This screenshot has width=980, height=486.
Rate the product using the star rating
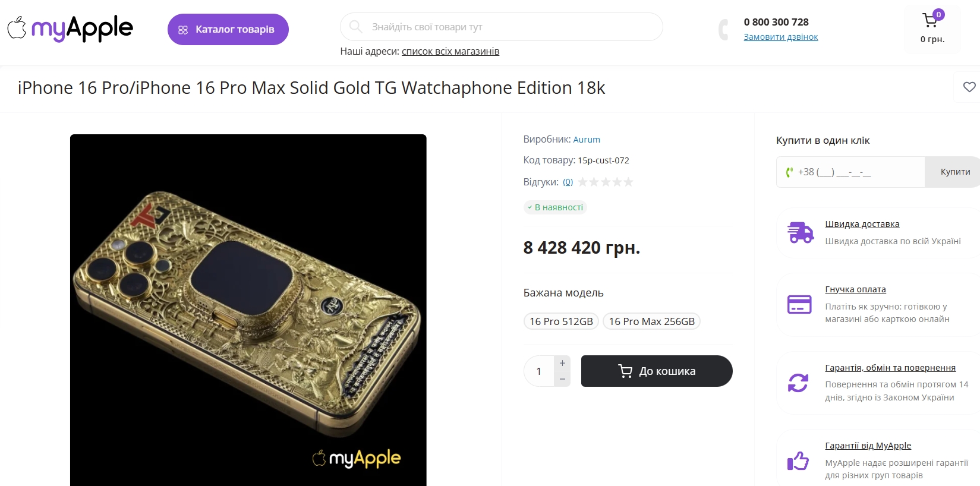605,182
